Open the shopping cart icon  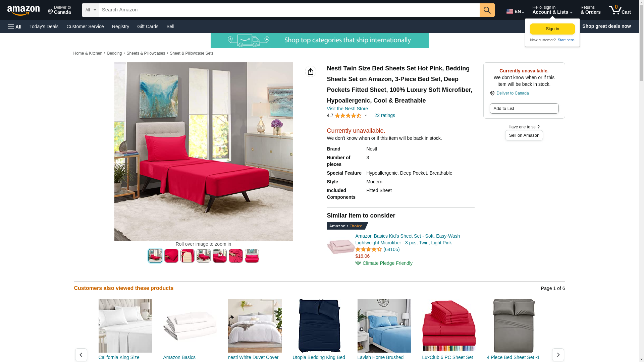pos(620,10)
